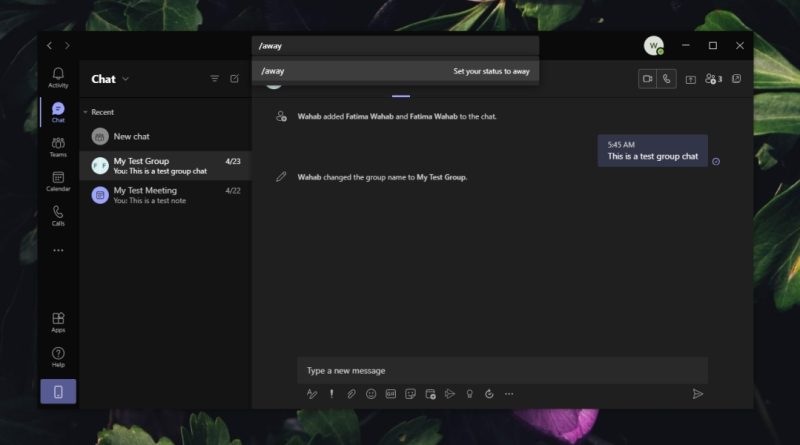Image resolution: width=800 pixels, height=445 pixels.
Task: Open the Approvals icon in compose bar
Action: [x=489, y=394]
